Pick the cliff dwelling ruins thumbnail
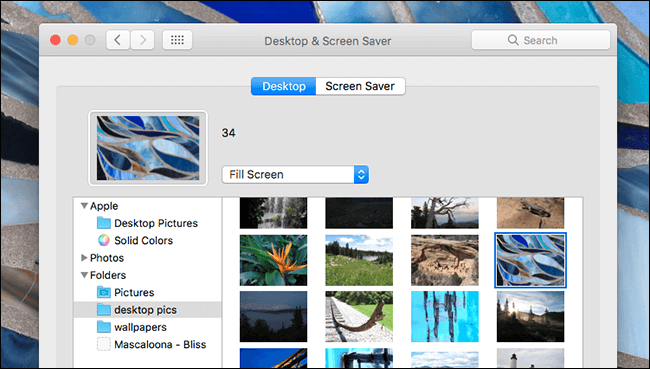This screenshot has height=369, width=650. pos(445,260)
